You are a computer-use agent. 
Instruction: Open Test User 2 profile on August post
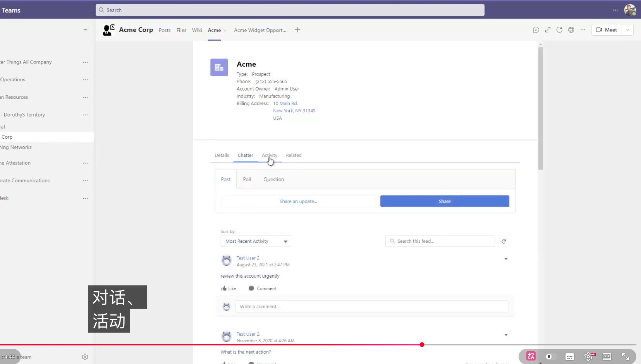248,258
